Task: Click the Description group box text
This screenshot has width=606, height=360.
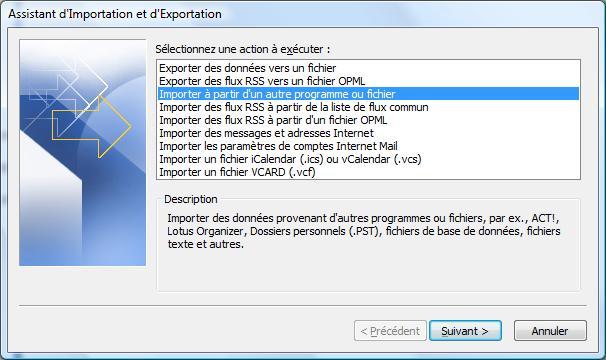Action: pos(363,231)
